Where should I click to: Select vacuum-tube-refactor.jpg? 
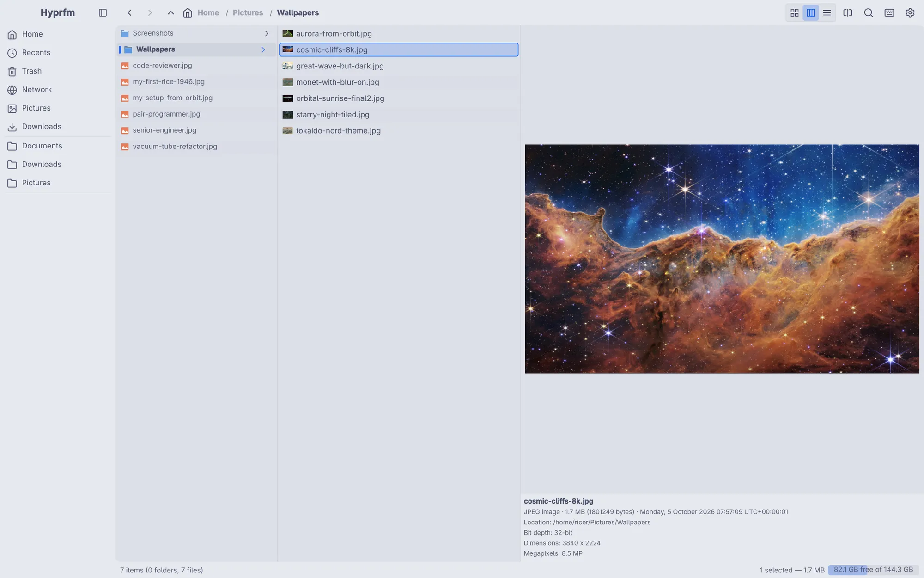[196, 147]
